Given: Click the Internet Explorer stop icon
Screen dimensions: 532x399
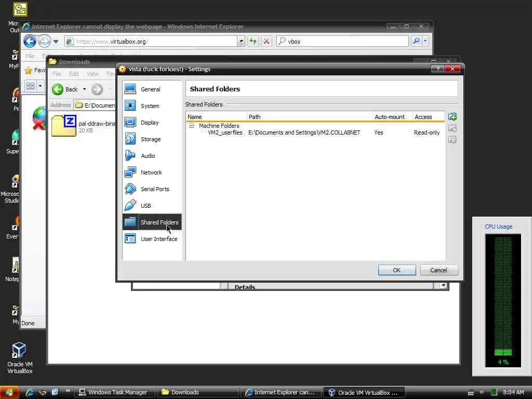Looking at the screenshot, I should 267,42.
